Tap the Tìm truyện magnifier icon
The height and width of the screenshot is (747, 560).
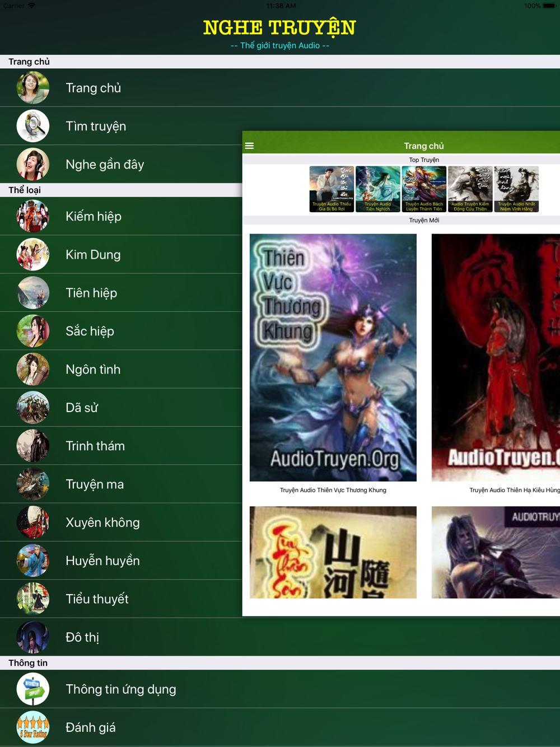[33, 126]
